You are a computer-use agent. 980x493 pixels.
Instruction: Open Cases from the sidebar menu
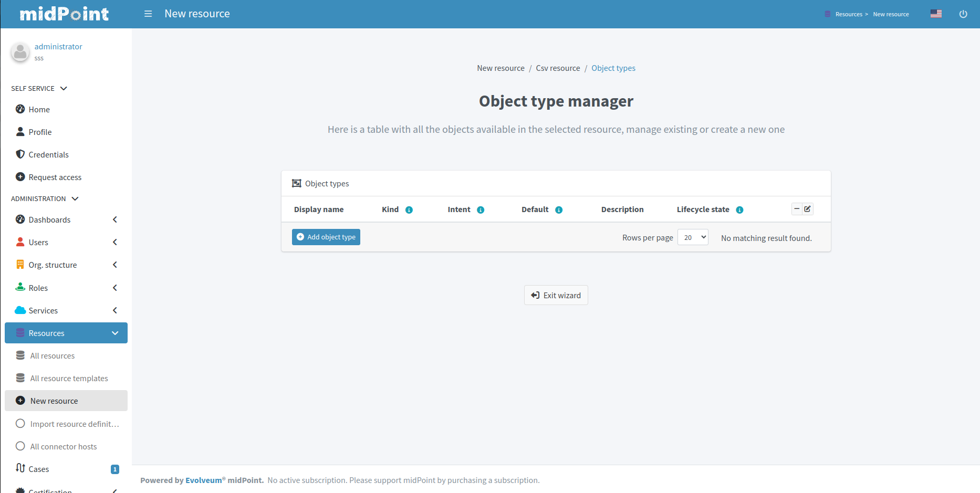[39, 469]
